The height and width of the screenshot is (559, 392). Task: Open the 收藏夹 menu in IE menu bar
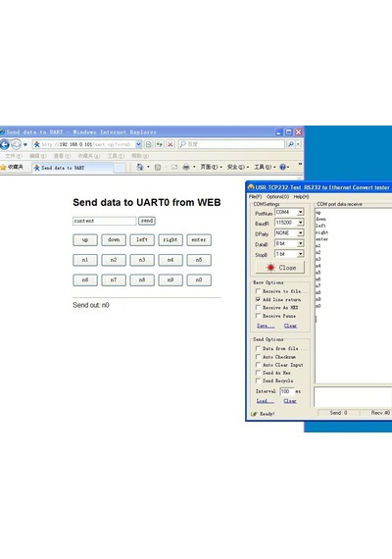(89, 156)
